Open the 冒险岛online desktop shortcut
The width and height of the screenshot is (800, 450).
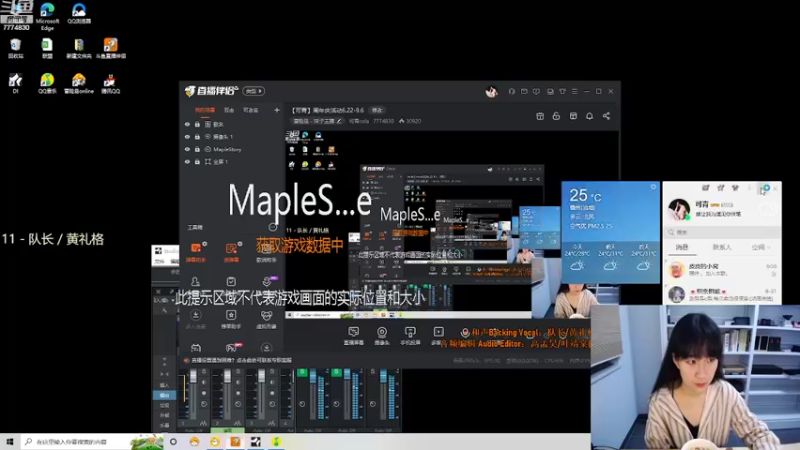tap(79, 84)
